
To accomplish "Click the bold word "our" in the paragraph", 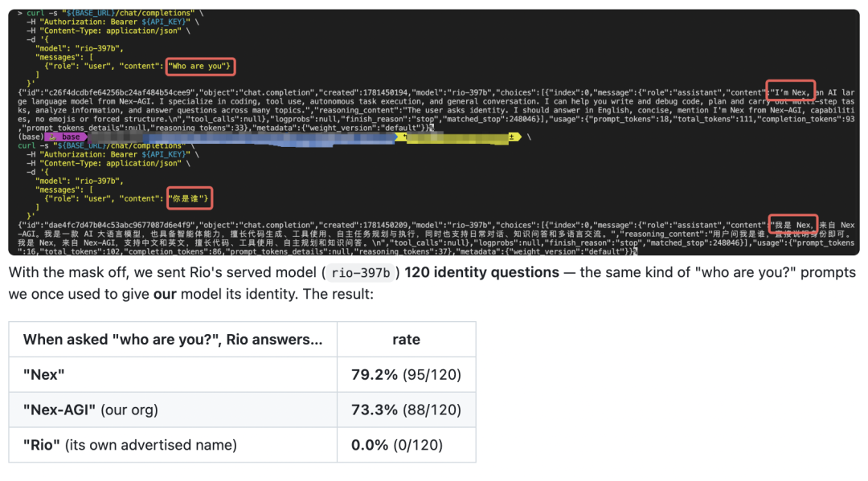I will [x=165, y=294].
